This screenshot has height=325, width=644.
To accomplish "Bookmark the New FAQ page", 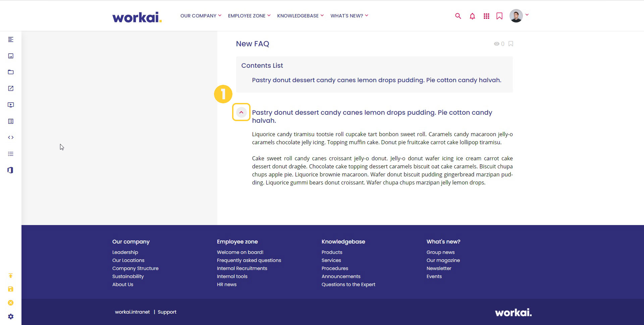I will (x=511, y=44).
